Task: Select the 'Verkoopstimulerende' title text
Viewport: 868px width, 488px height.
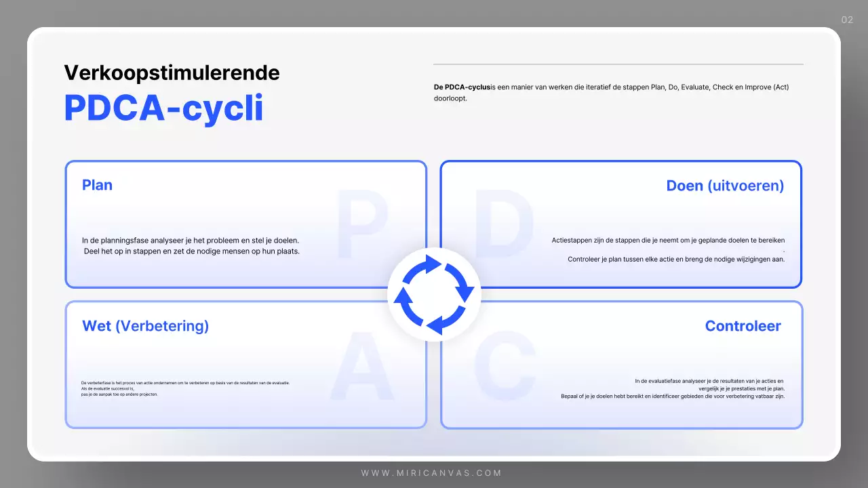Action: (x=172, y=73)
